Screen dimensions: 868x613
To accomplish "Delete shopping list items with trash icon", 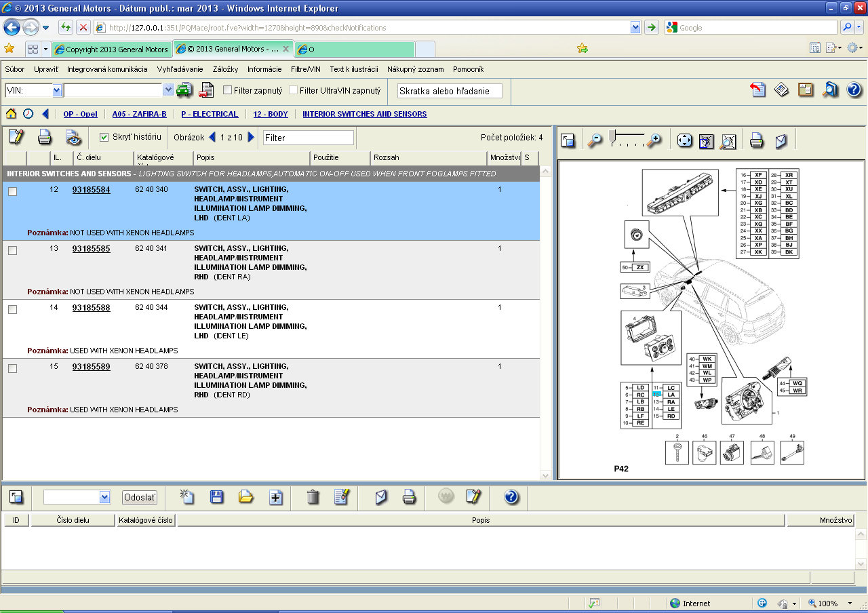I will [x=313, y=497].
